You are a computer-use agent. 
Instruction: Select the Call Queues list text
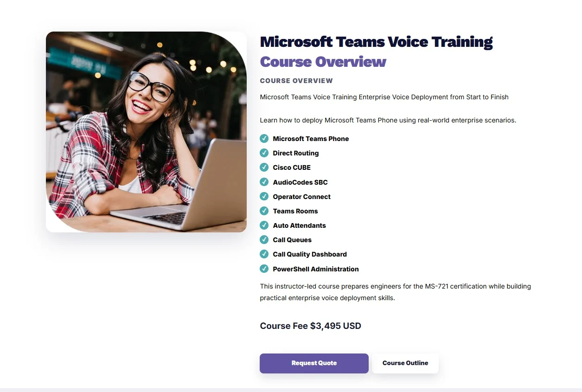292,240
